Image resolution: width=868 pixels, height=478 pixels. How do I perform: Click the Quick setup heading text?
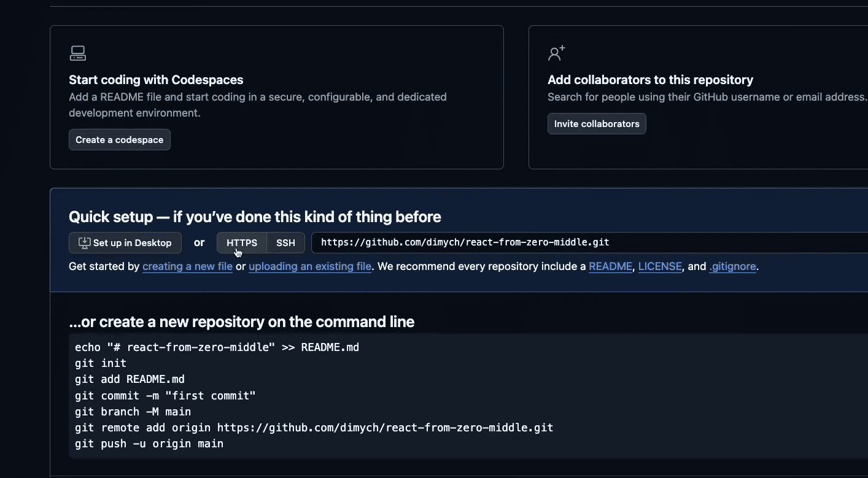click(255, 217)
